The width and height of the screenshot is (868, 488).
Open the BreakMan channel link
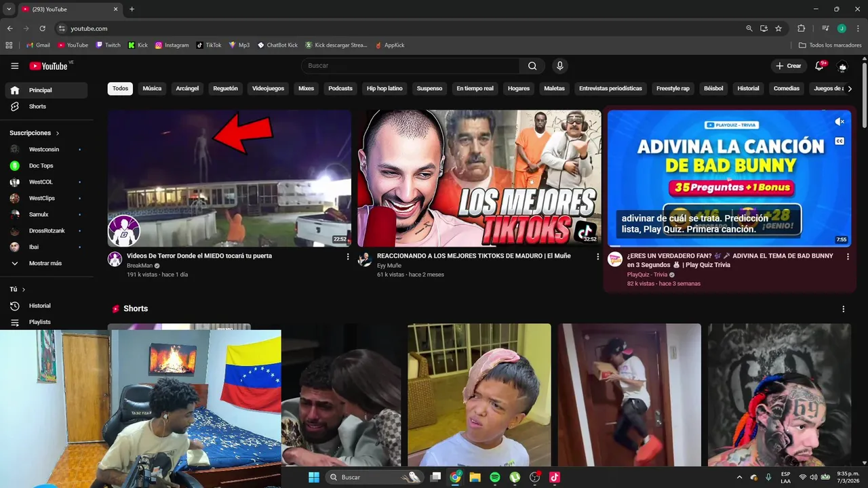[x=140, y=266]
